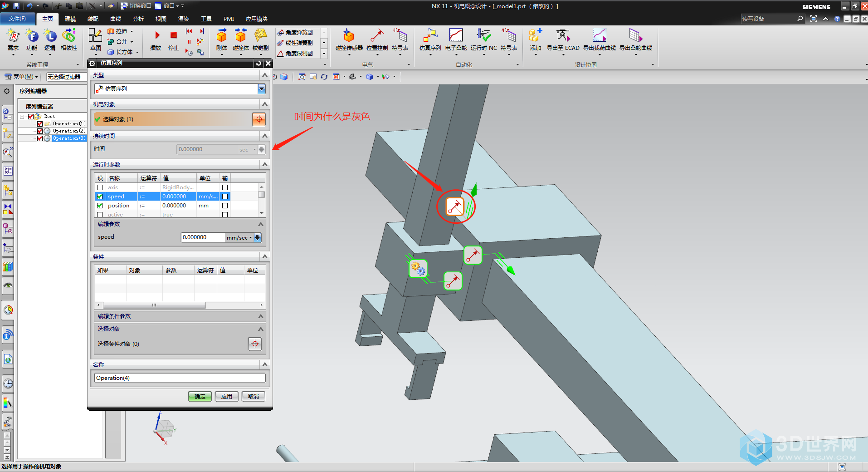
Task: Switch to the 装配 ribbon tab
Action: (x=93, y=19)
